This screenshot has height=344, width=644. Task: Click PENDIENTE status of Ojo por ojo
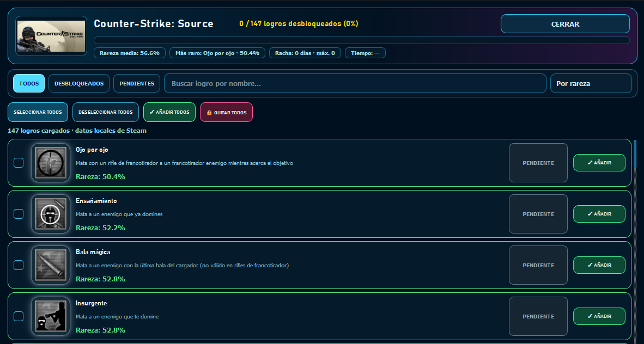538,163
